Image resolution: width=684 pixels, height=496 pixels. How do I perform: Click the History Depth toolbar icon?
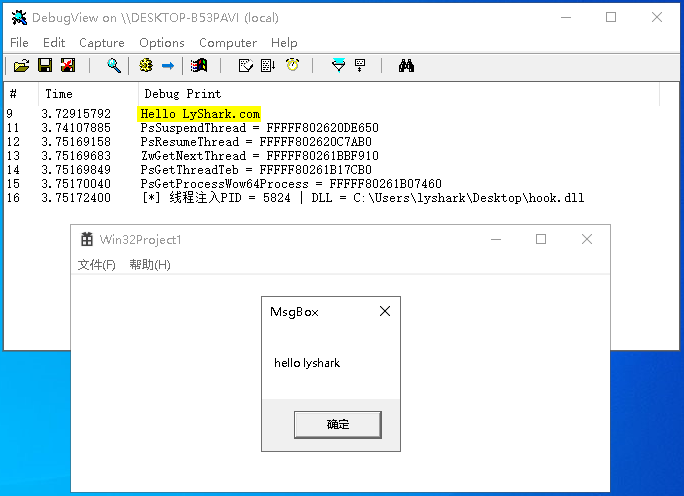246,66
